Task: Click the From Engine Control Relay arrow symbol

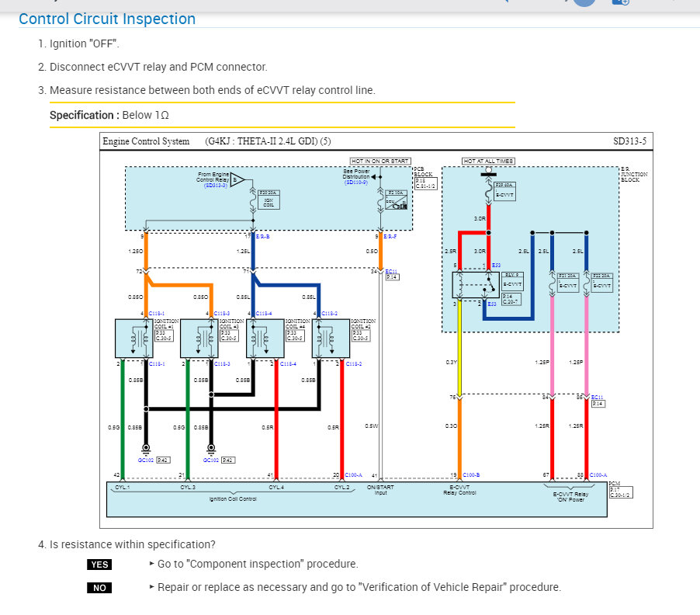Action: coord(237,180)
